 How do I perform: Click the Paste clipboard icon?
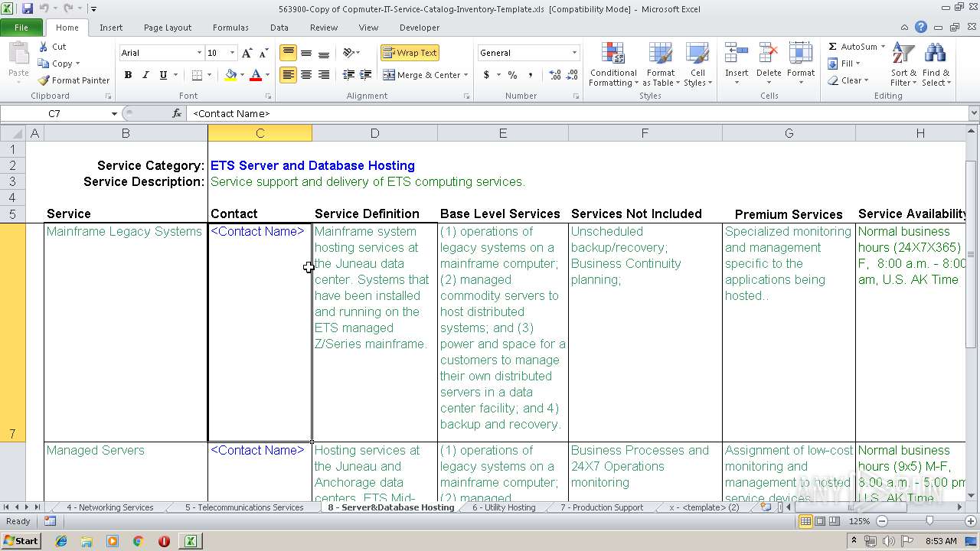[18, 55]
